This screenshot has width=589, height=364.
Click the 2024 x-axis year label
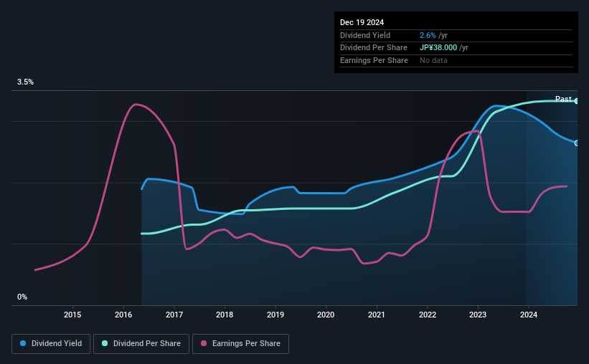point(529,315)
